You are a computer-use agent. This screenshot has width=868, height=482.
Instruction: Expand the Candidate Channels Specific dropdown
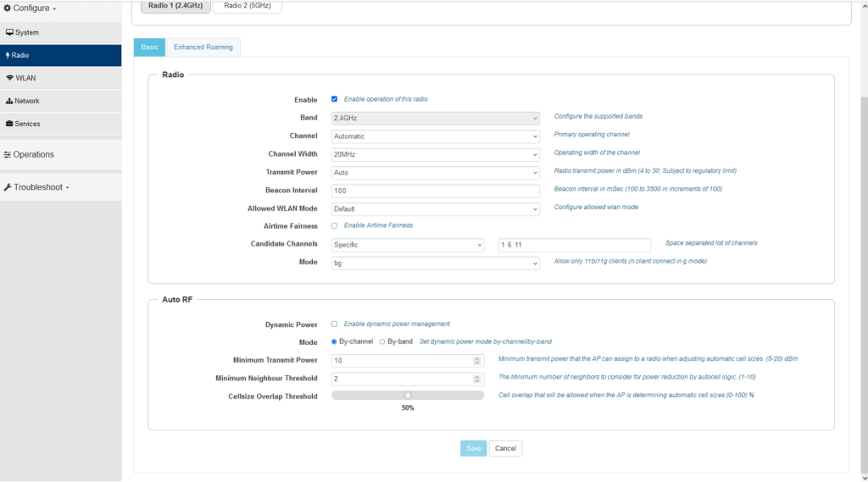point(407,245)
